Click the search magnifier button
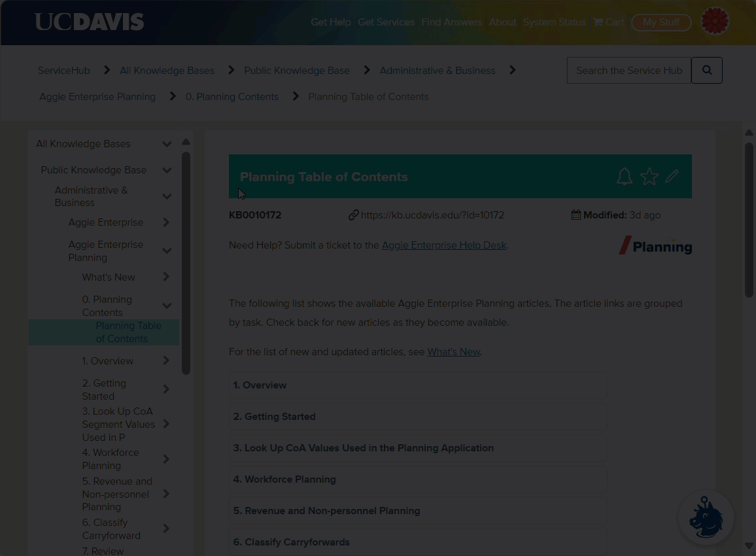 coord(707,71)
